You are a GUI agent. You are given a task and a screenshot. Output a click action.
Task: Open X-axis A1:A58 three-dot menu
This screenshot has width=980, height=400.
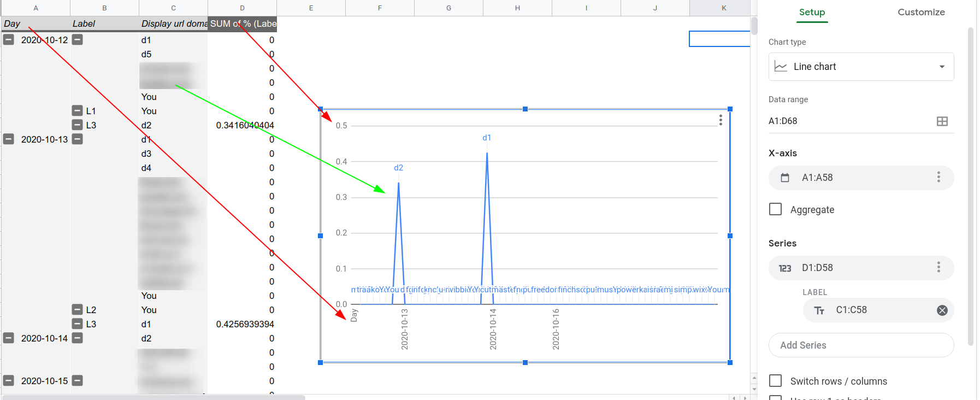pyautogui.click(x=938, y=177)
